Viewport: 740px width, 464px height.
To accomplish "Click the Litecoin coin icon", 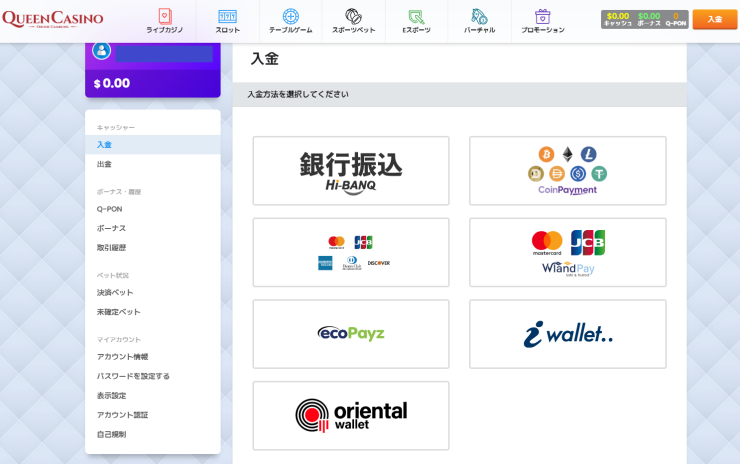I will pos(589,154).
